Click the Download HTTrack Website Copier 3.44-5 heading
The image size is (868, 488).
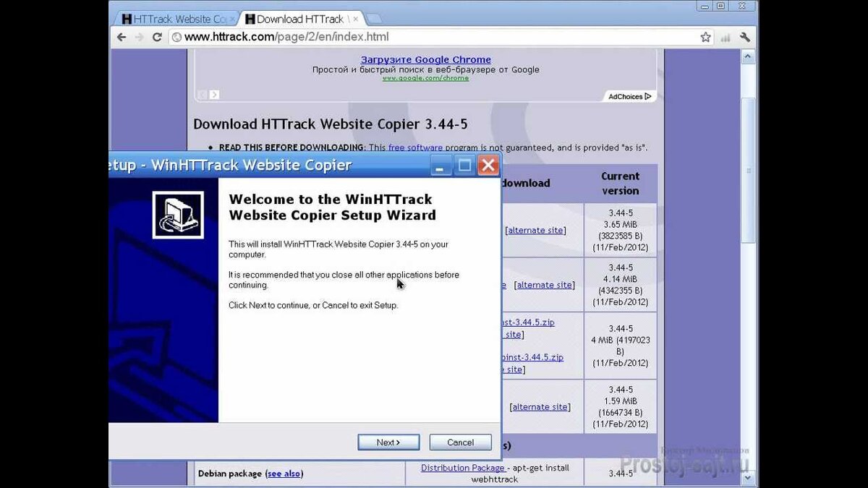331,124
